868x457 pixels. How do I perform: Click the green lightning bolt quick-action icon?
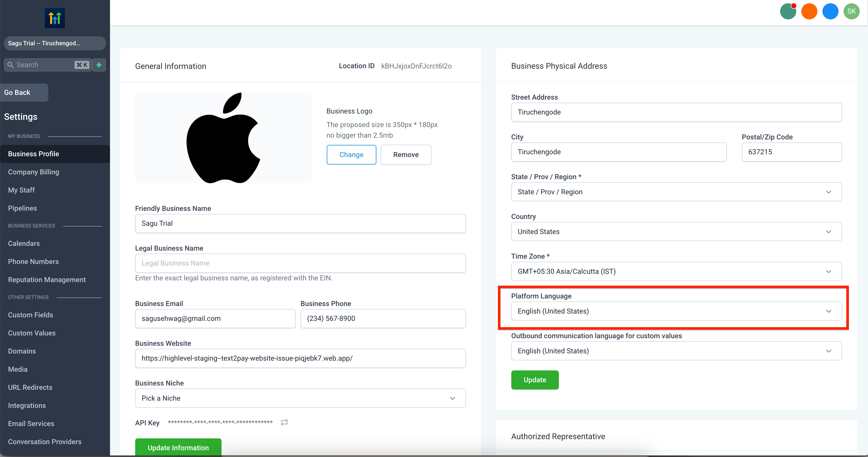point(99,65)
